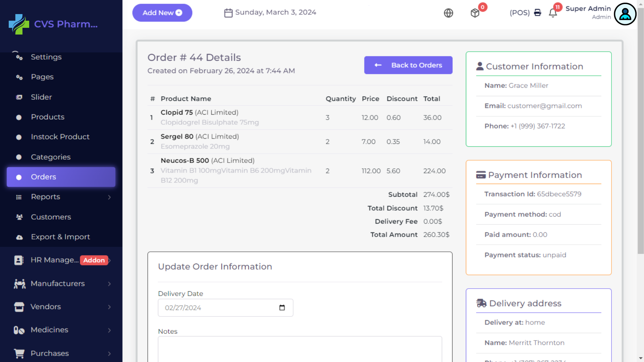Select the Orders sidebar item
Viewport: 644px width, 362px height.
61,177
